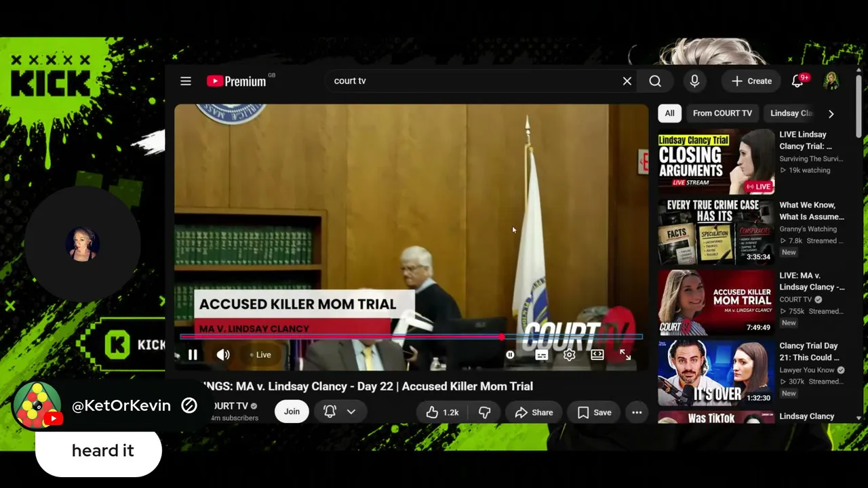Like the video (1.2k)

pyautogui.click(x=442, y=412)
